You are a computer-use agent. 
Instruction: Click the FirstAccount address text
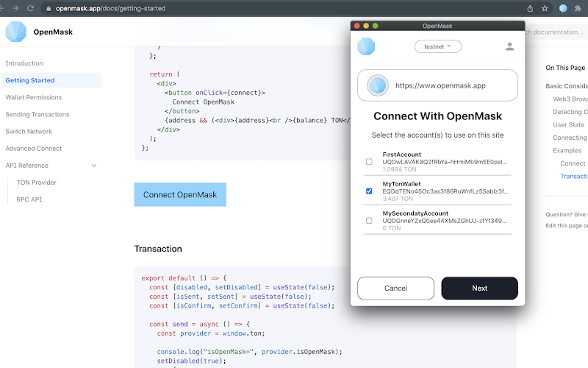[x=445, y=162]
